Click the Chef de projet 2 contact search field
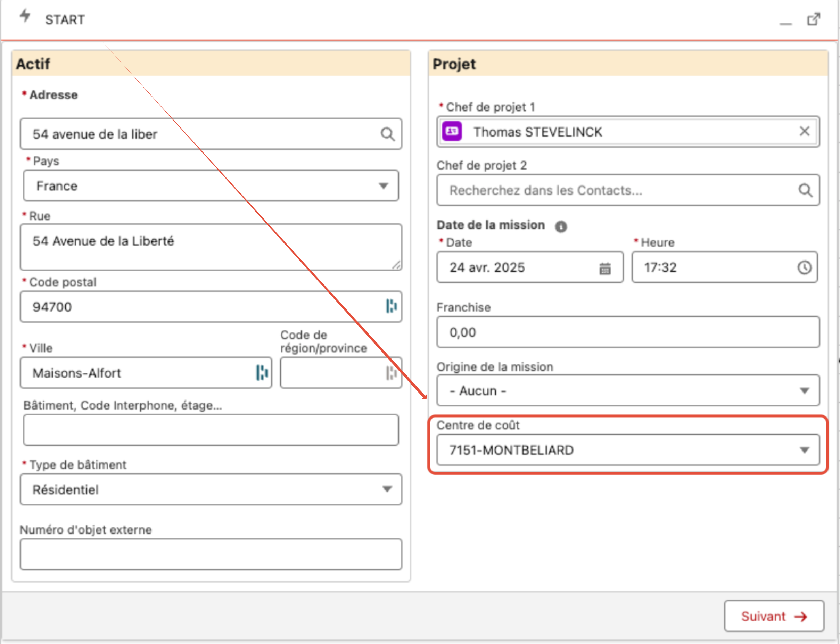Image resolution: width=840 pixels, height=644 pixels. click(x=628, y=190)
